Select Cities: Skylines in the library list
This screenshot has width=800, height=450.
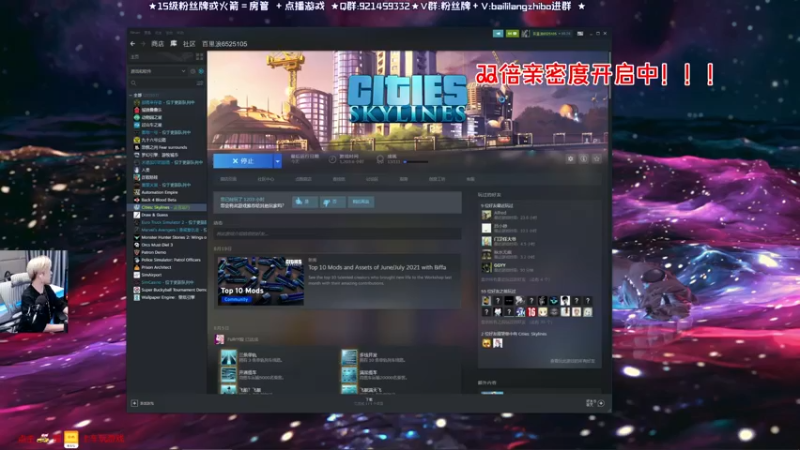[x=167, y=208]
